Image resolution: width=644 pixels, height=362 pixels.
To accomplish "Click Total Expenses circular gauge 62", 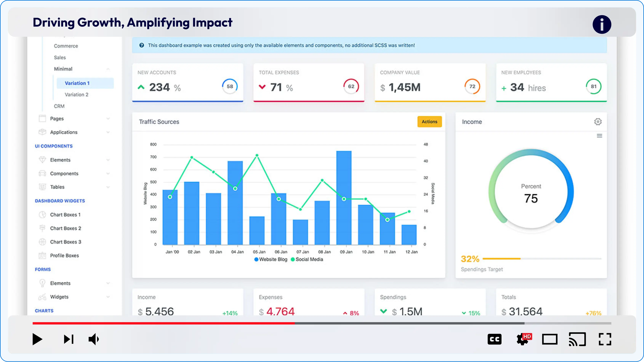I will point(351,86).
